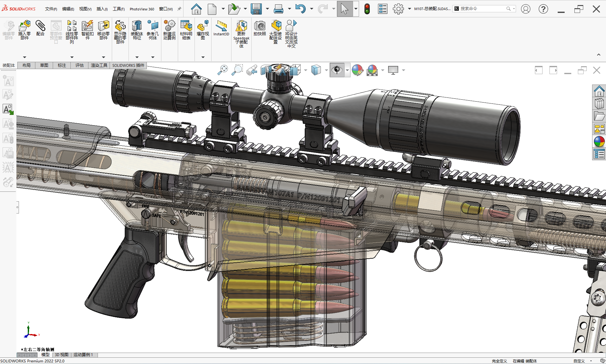Expand the Undo history dropdown arrow

[x=311, y=9]
